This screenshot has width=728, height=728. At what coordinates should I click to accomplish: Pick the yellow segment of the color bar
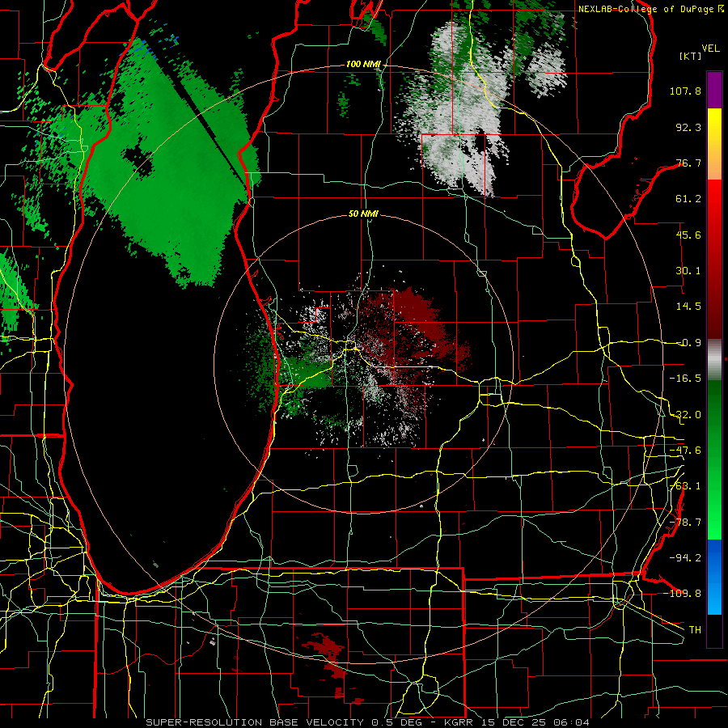tap(714, 126)
